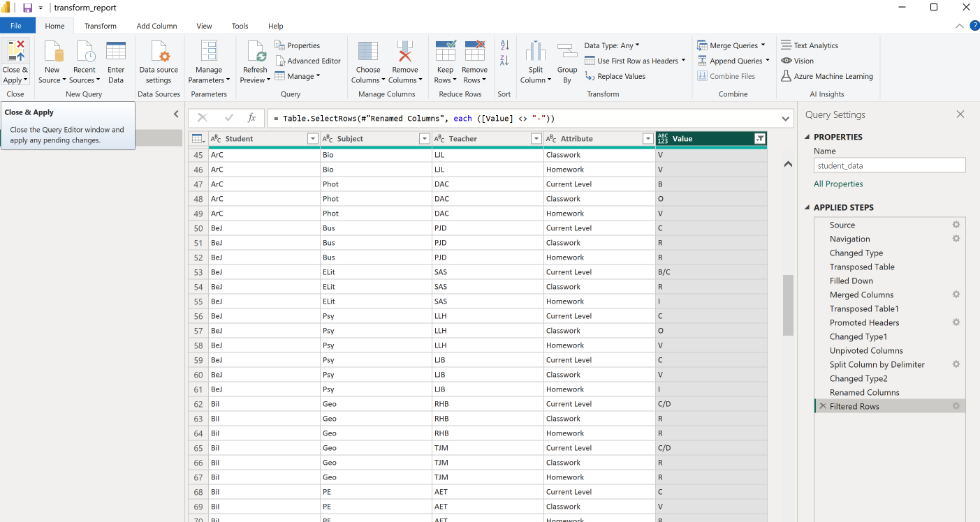Open the query Properties
Screen dimensions: 980x522
(x=298, y=45)
